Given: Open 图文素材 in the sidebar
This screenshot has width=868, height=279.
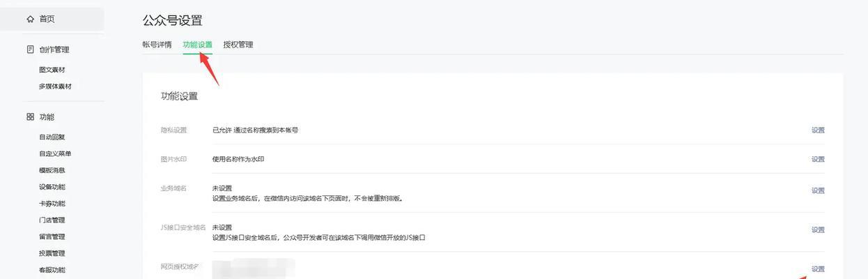Looking at the screenshot, I should pos(52,70).
